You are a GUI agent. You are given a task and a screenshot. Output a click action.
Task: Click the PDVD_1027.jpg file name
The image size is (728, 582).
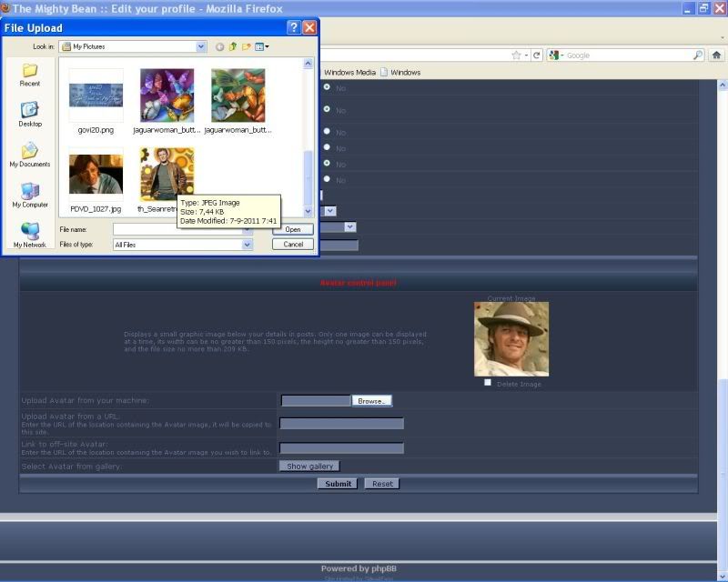[x=96, y=209]
